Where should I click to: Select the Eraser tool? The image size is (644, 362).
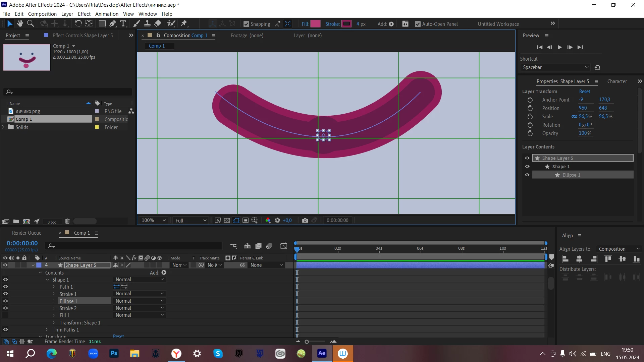158,23
